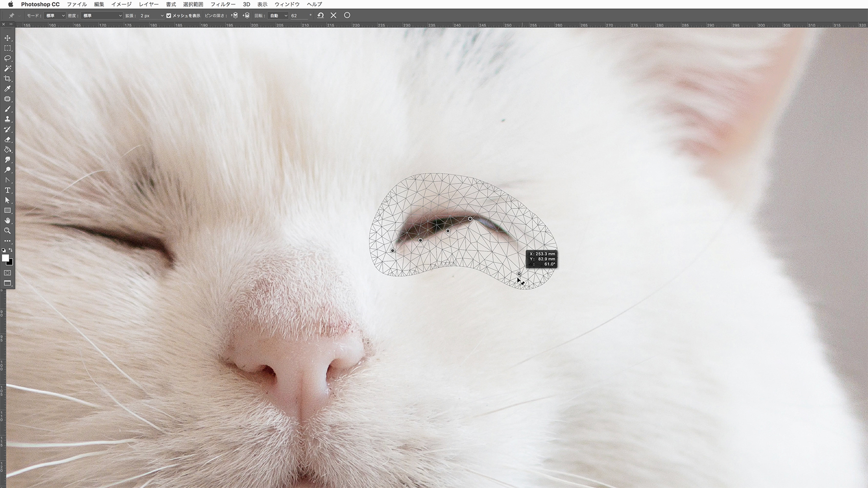The width and height of the screenshot is (868, 488).
Task: Select the Paint Bucket tool
Action: (x=7, y=149)
